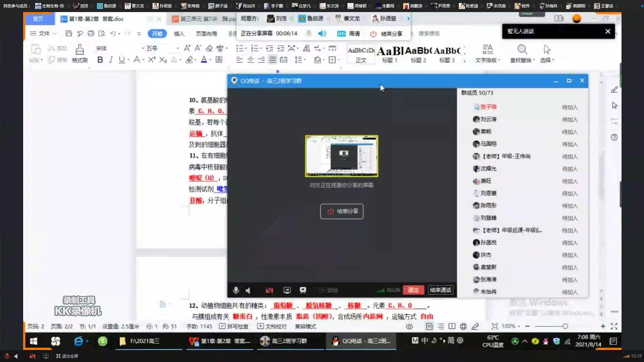Click 结束分享 button in QQ call window
Viewport: 644px width, 362px height.
[x=342, y=211]
